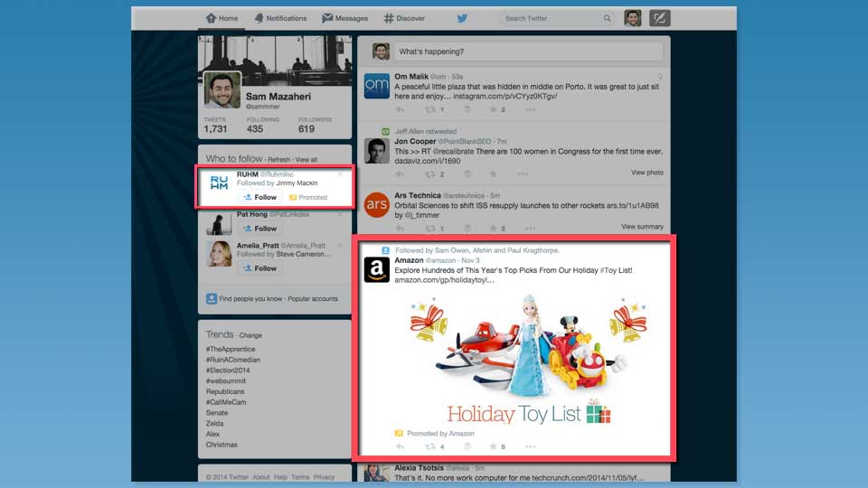Retweet the Amazon Holiday Toy List tweet
Screen dimensions: 868x488
(x=433, y=446)
